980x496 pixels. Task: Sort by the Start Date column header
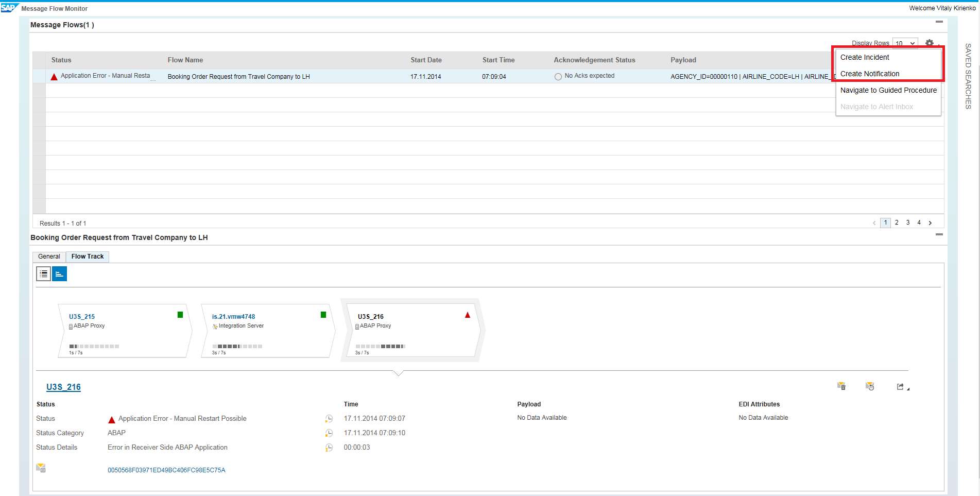click(426, 60)
